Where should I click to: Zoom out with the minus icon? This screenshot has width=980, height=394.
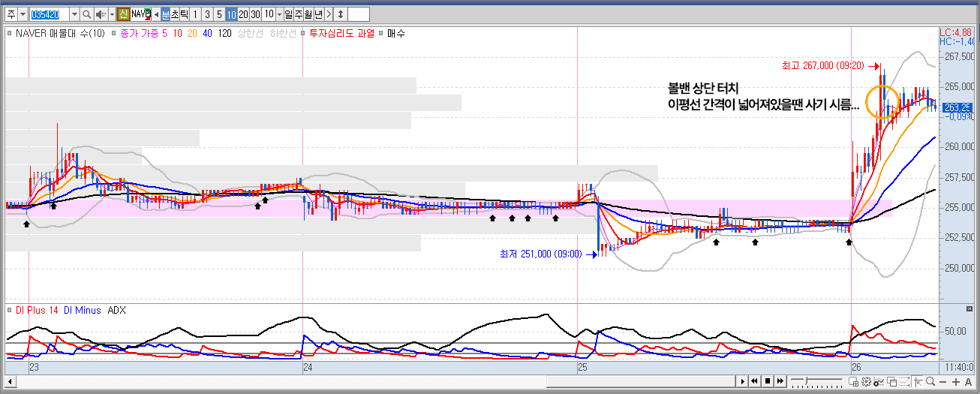click(x=945, y=382)
